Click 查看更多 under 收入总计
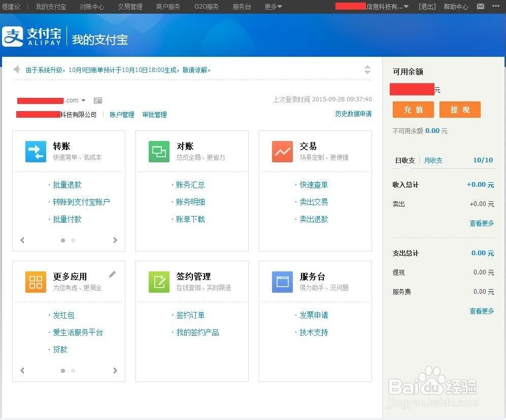This screenshot has height=420, width=506. [482, 223]
